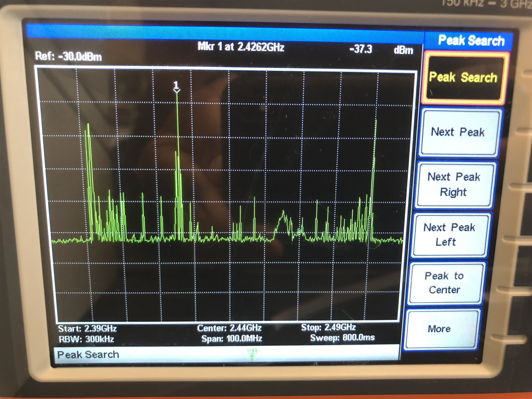Image resolution: width=532 pixels, height=399 pixels.
Task: Click the -37.3 dBm marker amplitude value
Action: tap(360, 49)
